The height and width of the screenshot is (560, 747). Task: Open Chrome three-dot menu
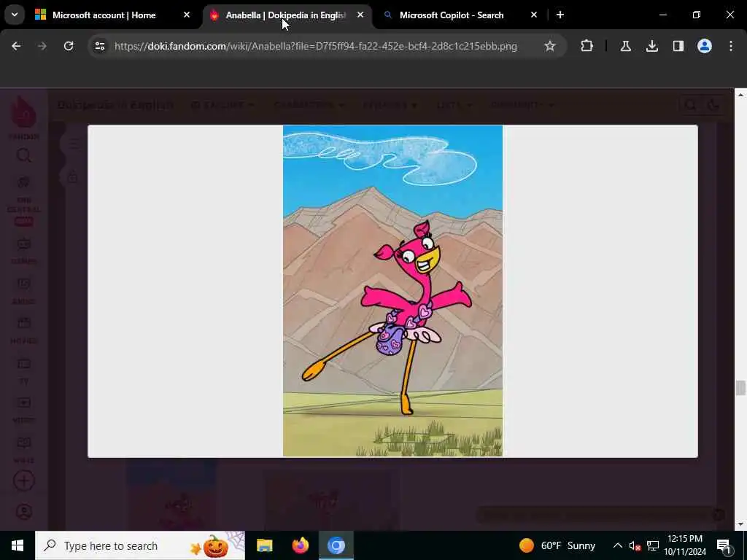pos(731,46)
